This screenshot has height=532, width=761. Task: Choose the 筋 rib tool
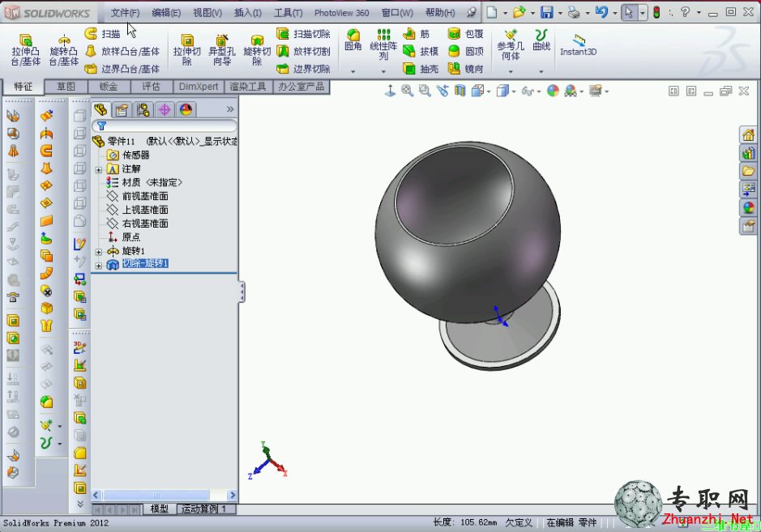(x=417, y=33)
